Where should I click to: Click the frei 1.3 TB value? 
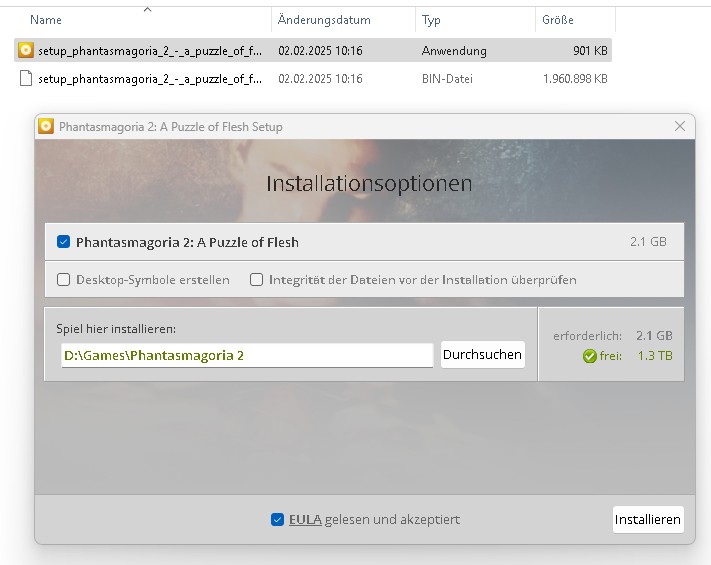pos(655,356)
